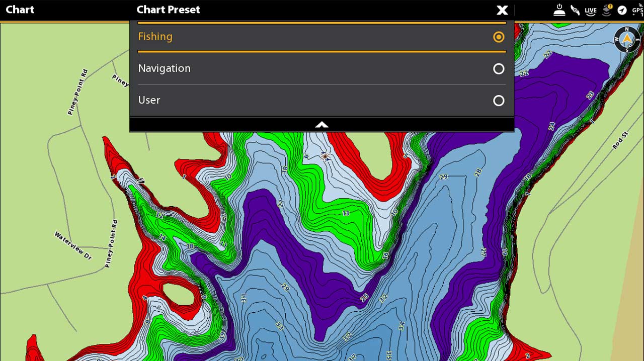
Task: Tap the depth 33 contour label
Action: (x=279, y=326)
